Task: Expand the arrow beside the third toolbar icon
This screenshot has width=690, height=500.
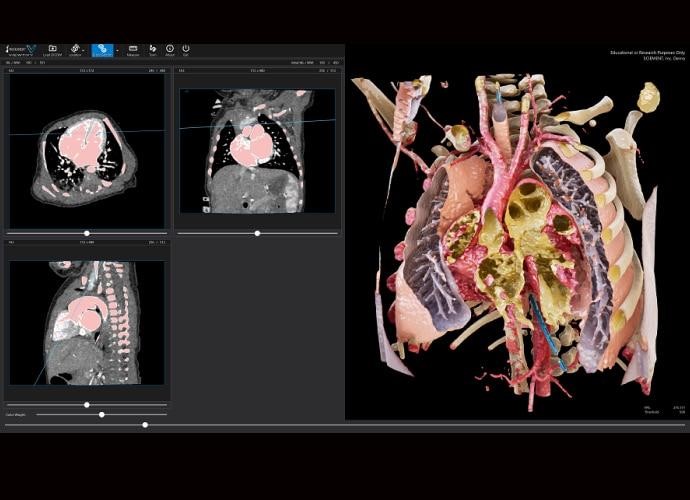Action: pos(84,51)
